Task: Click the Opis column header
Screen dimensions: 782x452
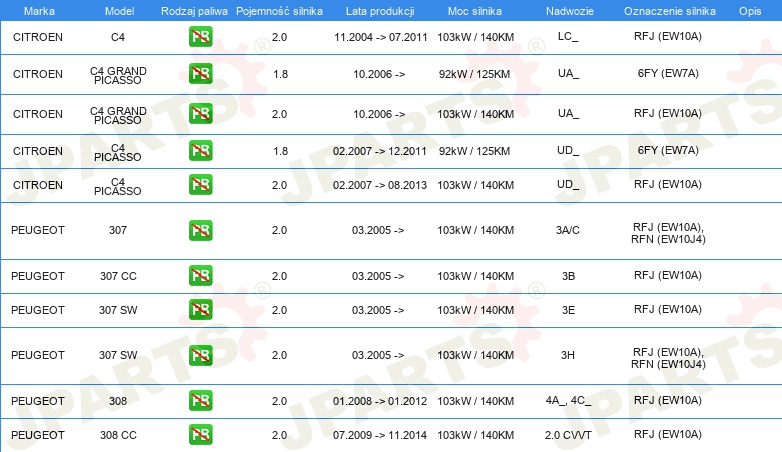Action: pyautogui.click(x=750, y=11)
